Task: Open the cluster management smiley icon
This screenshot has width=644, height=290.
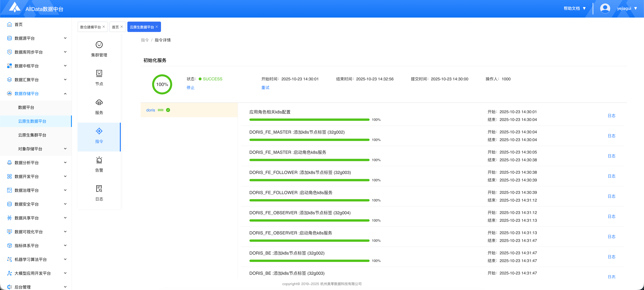Action: pos(99,45)
